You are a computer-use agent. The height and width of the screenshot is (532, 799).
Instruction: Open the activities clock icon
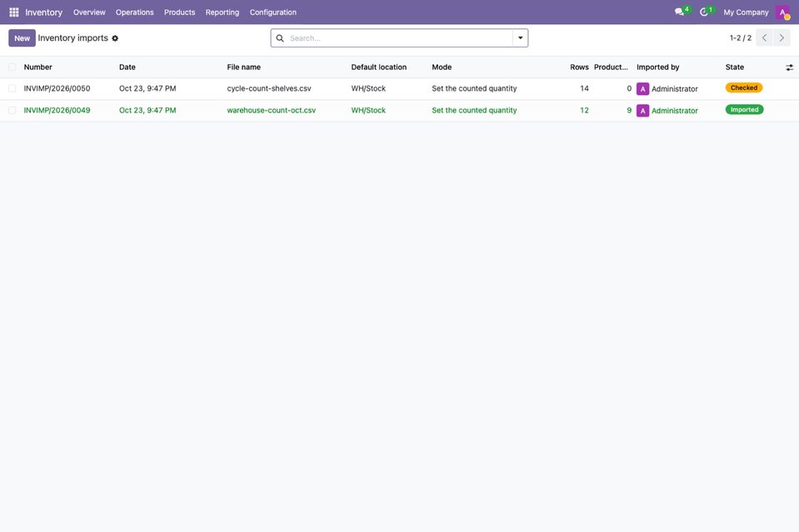[x=704, y=12]
